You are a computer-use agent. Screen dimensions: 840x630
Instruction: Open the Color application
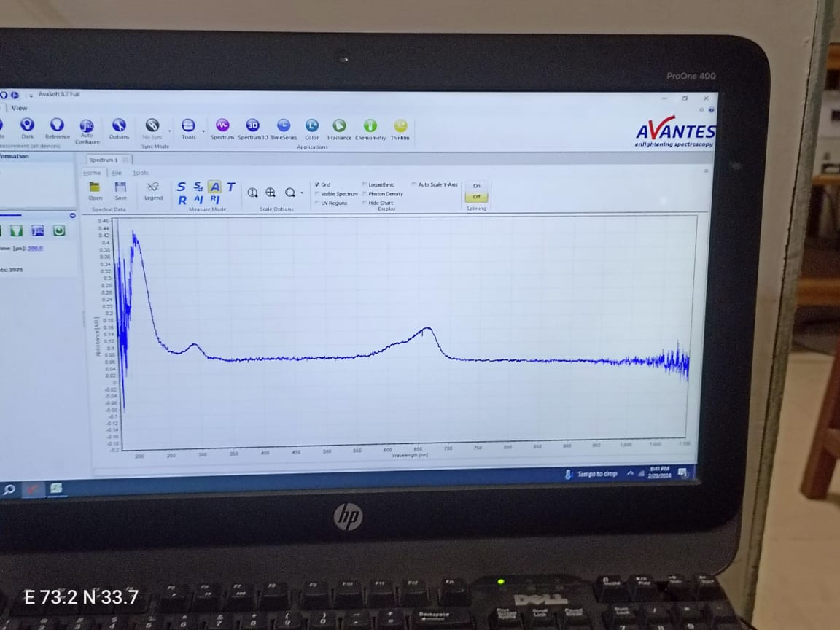tap(312, 125)
